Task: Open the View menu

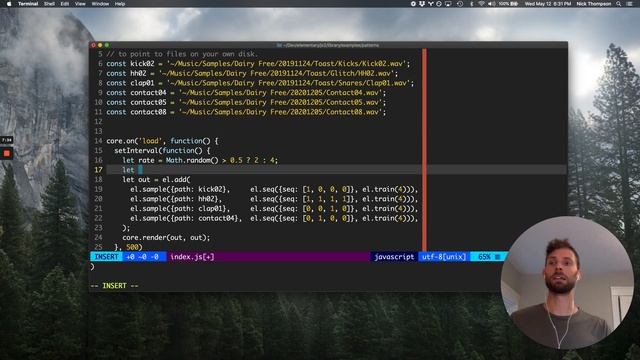Action: click(80, 4)
